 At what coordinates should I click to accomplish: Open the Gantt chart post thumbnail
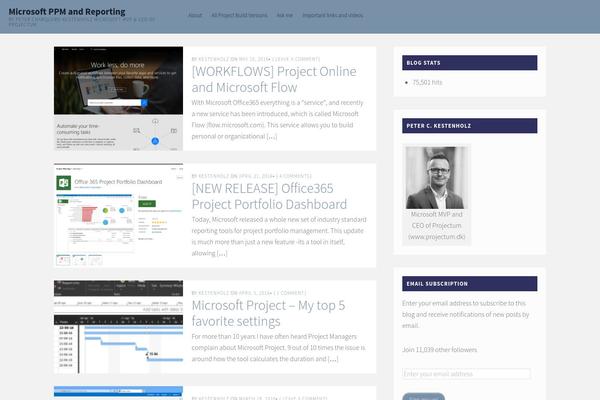tap(118, 327)
